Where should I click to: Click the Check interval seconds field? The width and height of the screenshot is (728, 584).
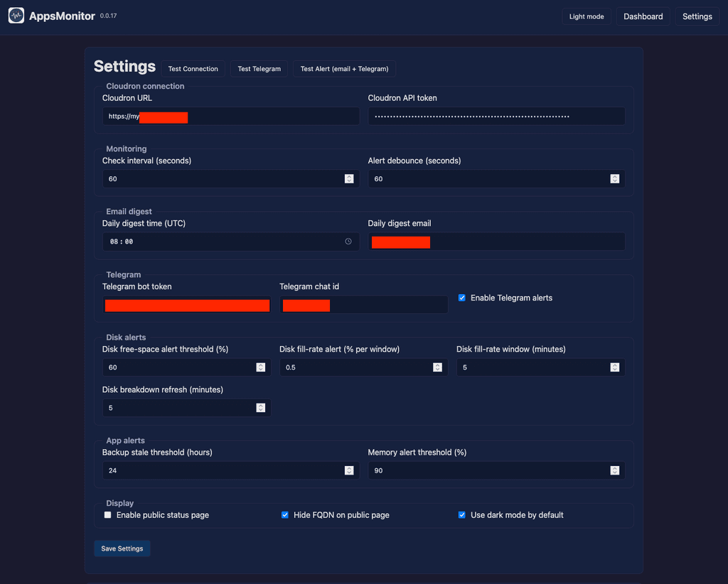pyautogui.click(x=231, y=178)
